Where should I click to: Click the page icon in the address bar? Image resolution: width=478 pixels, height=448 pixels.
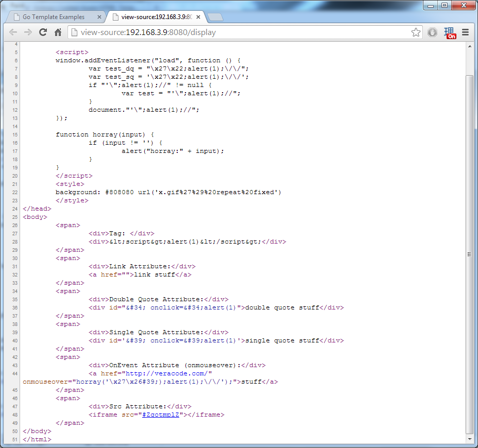(74, 32)
